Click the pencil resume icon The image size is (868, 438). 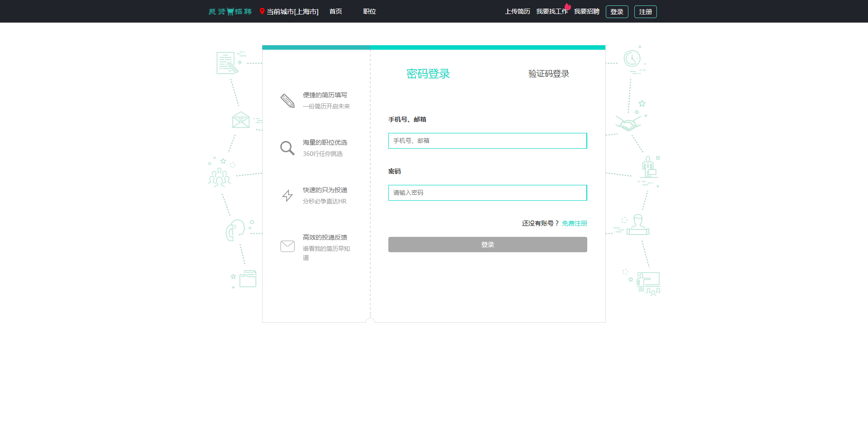click(288, 100)
